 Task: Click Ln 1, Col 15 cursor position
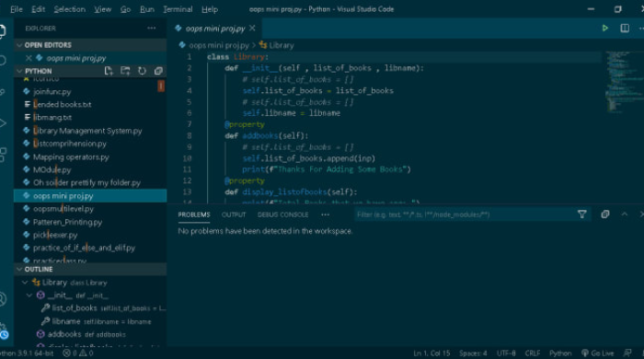click(x=431, y=353)
